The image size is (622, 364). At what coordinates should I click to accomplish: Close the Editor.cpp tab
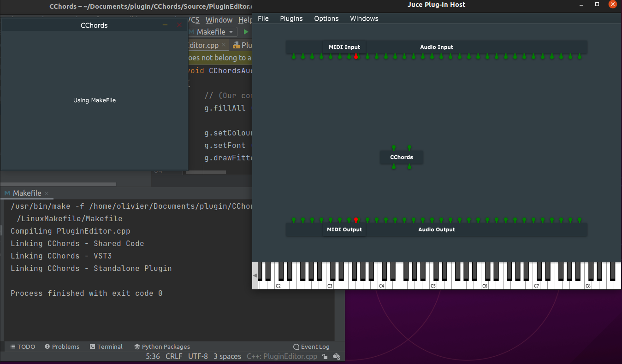coord(224,45)
